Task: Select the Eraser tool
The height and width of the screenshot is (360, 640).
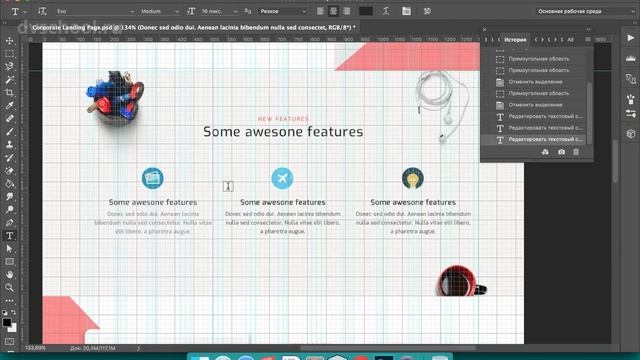Action: coord(9,171)
